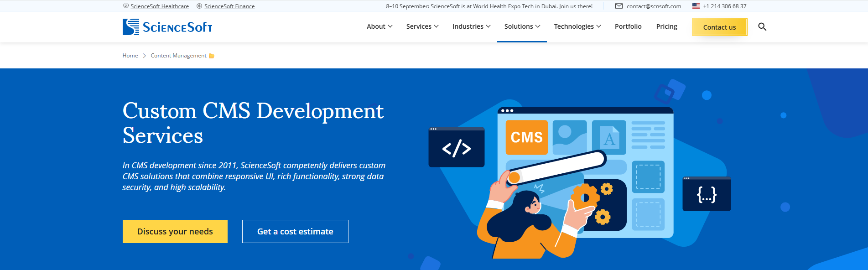Click the orange CMS tile illustration
The height and width of the screenshot is (270, 868).
[526, 137]
